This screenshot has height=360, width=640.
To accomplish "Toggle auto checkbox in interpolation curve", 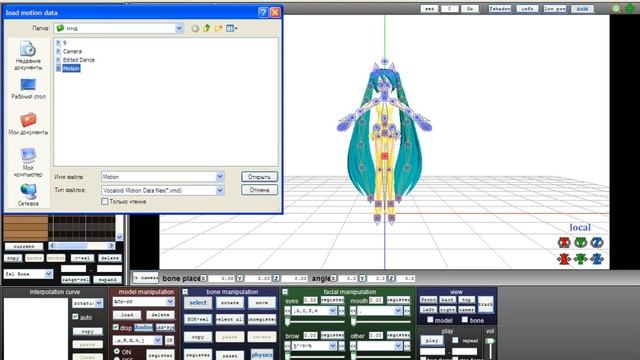I will [x=75, y=316].
